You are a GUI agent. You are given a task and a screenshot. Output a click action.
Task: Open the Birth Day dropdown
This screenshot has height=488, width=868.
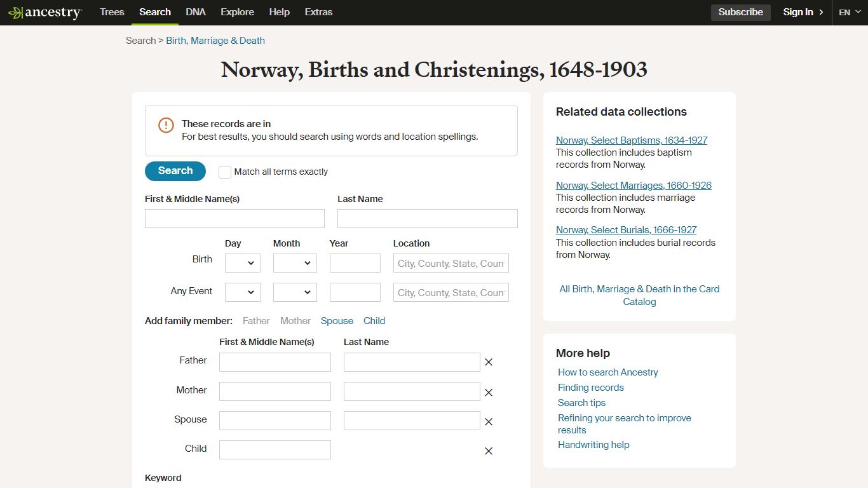243,263
